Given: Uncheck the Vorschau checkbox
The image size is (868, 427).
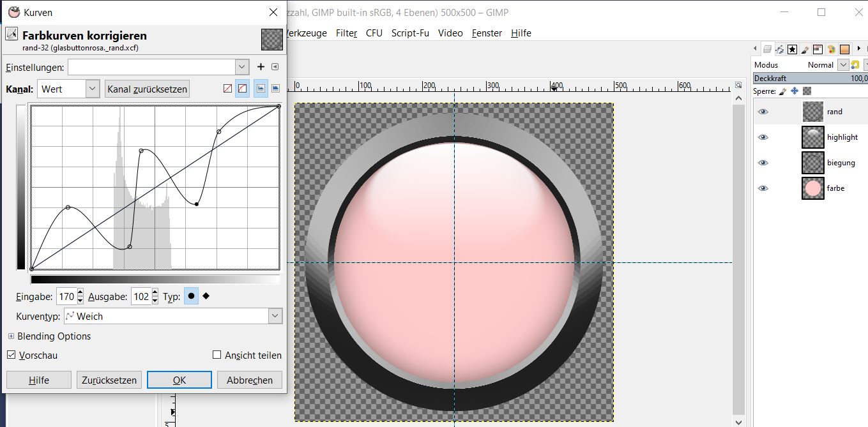Looking at the screenshot, I should pos(11,355).
